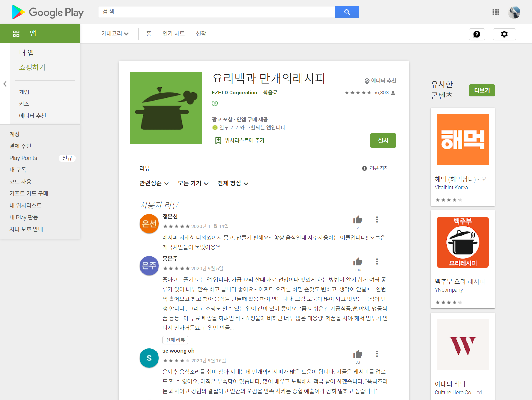Viewport: 532px width, 400px height.
Task: Open the 아내의 식탁 app thumbnail
Action: [463, 345]
